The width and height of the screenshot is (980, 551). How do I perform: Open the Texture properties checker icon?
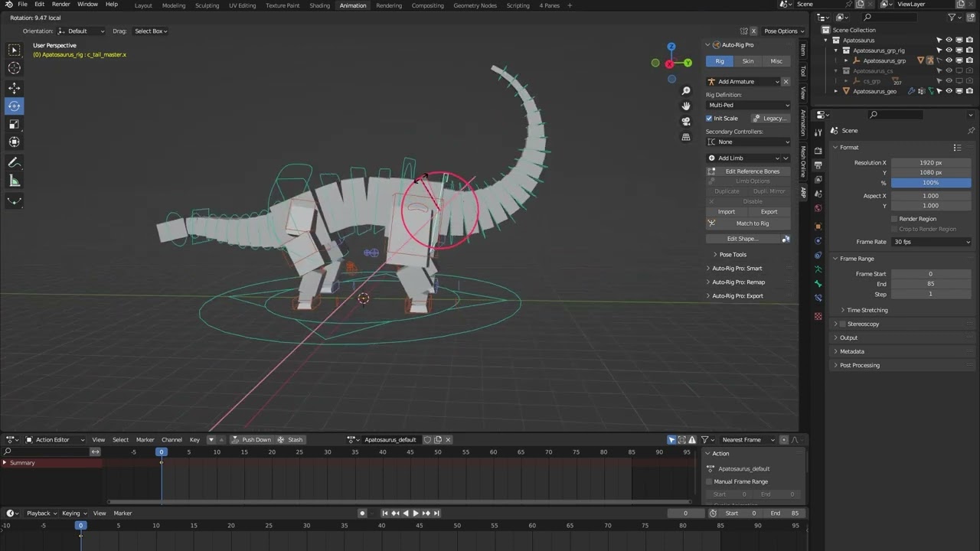(x=818, y=316)
